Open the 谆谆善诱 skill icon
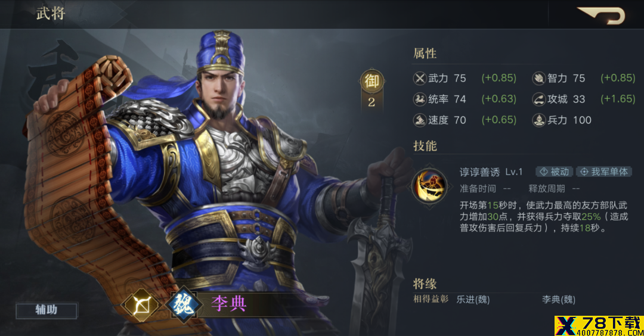This screenshot has width=644, height=336. (429, 186)
